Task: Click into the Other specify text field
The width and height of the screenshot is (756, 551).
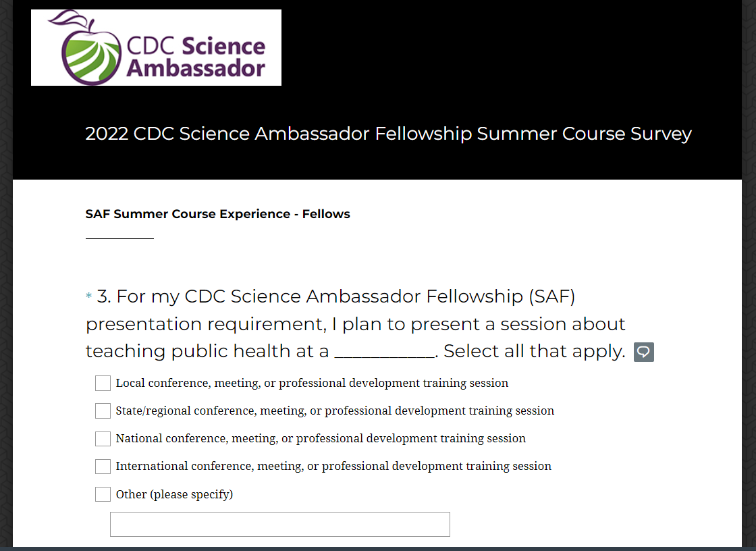Action: coord(279,525)
